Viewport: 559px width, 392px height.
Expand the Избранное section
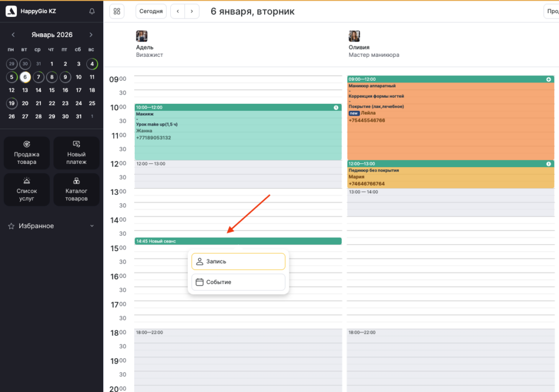(92, 226)
